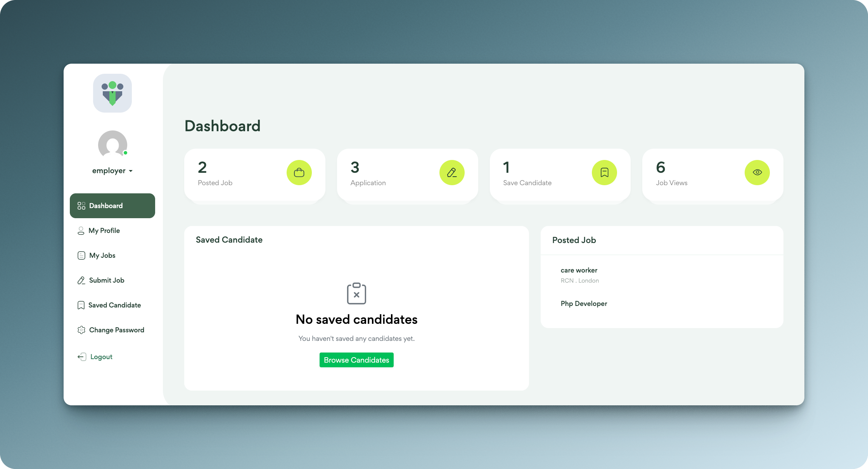The image size is (868, 469).
Task: Expand options under the employer profile name
Action: coord(112,170)
